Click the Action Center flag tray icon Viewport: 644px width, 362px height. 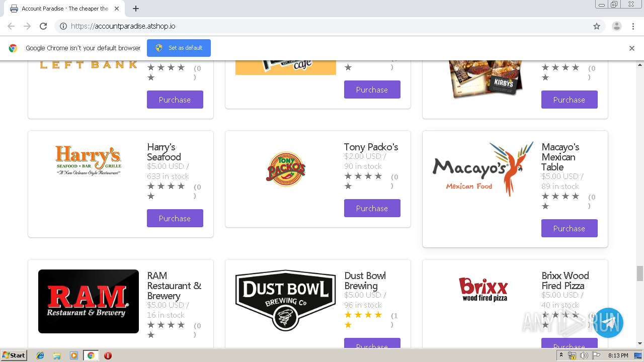coord(596,355)
